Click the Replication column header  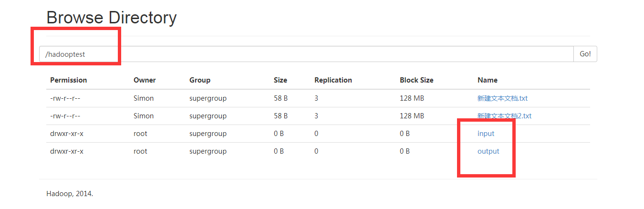tap(333, 80)
